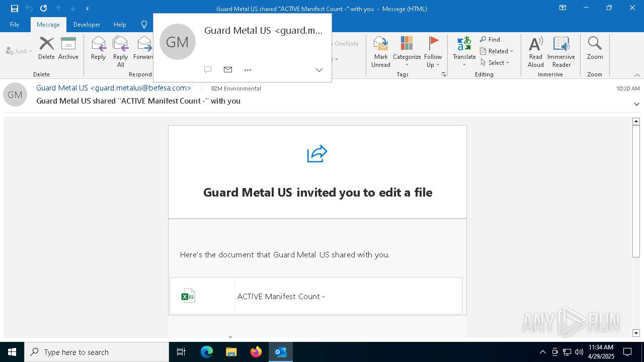This screenshot has height=362, width=644.
Task: Open the Translate menu
Action: click(x=464, y=51)
